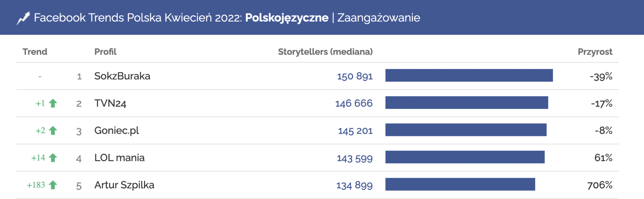Image resolution: width=644 pixels, height=199 pixels.
Task: Click green up arrow beside +2
Action: tap(53, 131)
